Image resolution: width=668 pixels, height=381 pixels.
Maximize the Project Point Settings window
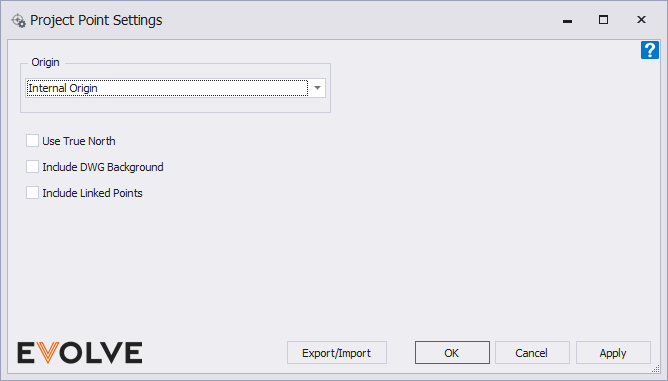603,20
